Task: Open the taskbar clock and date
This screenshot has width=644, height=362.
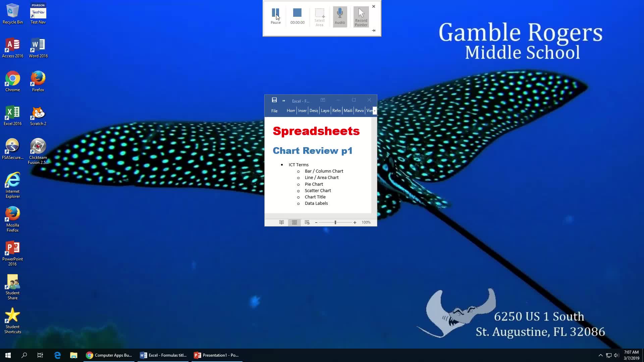Action: point(631,355)
